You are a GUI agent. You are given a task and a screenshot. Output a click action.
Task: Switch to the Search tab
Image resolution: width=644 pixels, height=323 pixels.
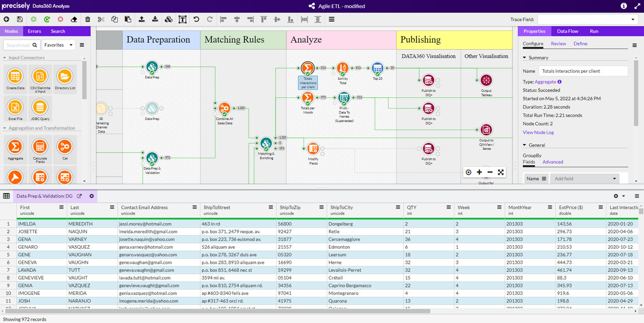(58, 31)
